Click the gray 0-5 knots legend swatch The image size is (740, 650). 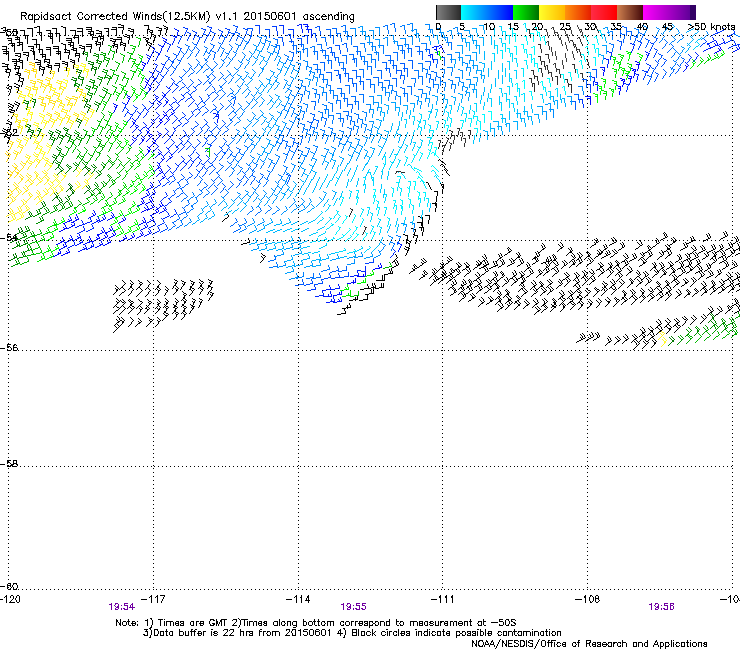448,12
